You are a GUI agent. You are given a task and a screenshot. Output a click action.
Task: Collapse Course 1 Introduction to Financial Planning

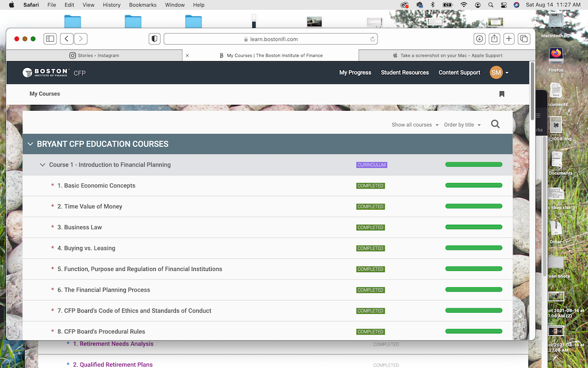click(x=42, y=165)
